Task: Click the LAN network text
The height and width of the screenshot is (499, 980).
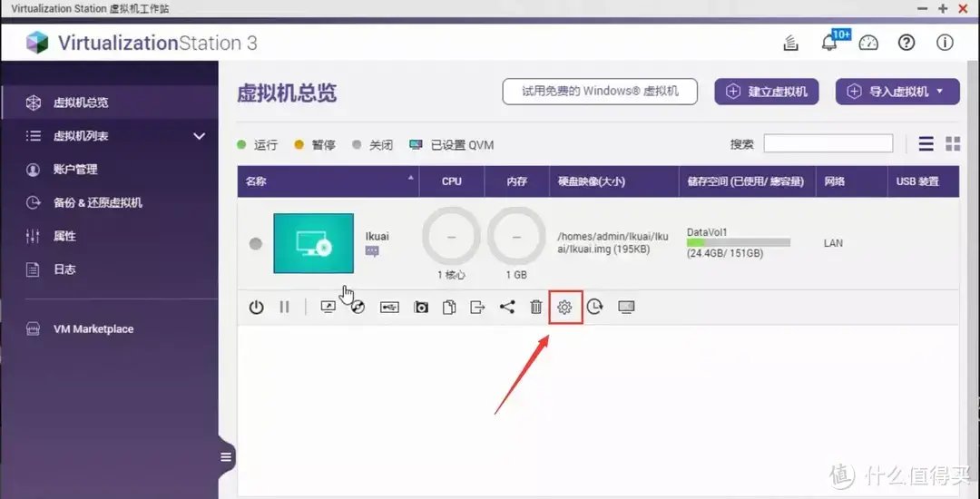Action: point(833,243)
